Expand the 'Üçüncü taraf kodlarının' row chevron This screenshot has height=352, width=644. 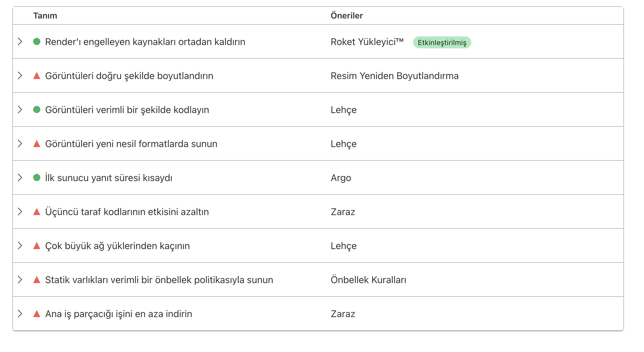coord(20,212)
